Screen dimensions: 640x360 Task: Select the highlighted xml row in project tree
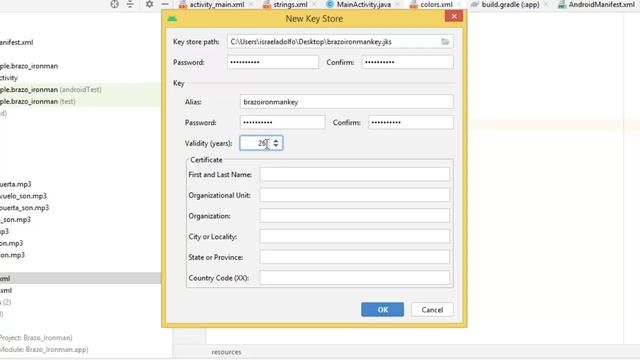pos(80,278)
